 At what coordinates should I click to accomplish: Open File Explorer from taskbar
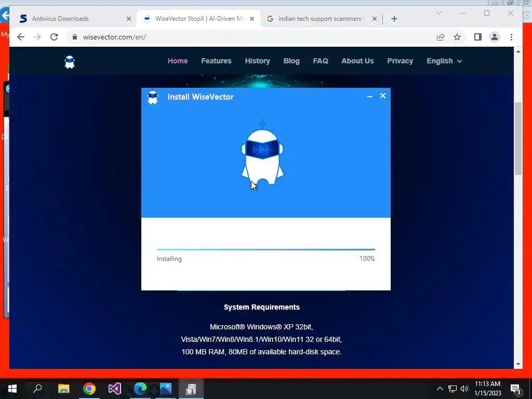pos(63,389)
